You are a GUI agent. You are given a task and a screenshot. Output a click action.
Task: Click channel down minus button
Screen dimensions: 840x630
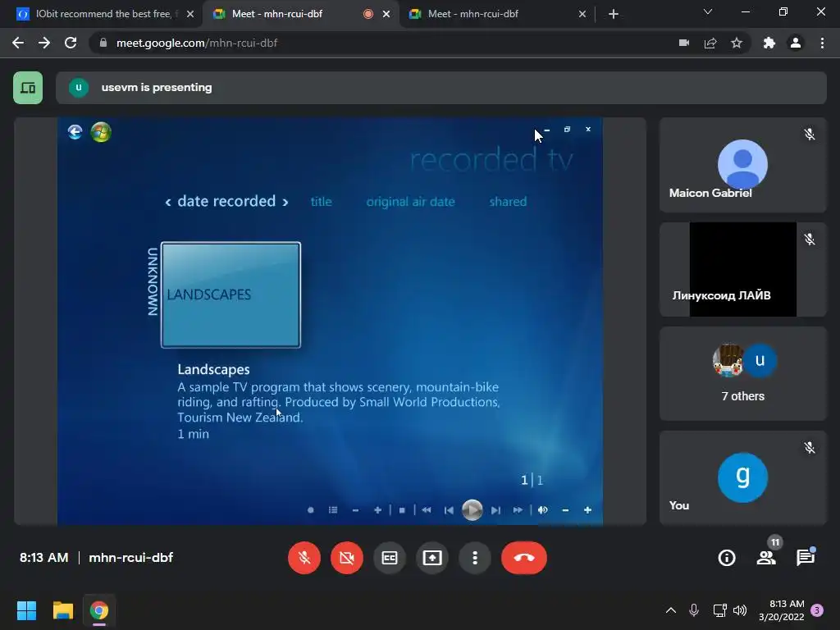pos(355,510)
